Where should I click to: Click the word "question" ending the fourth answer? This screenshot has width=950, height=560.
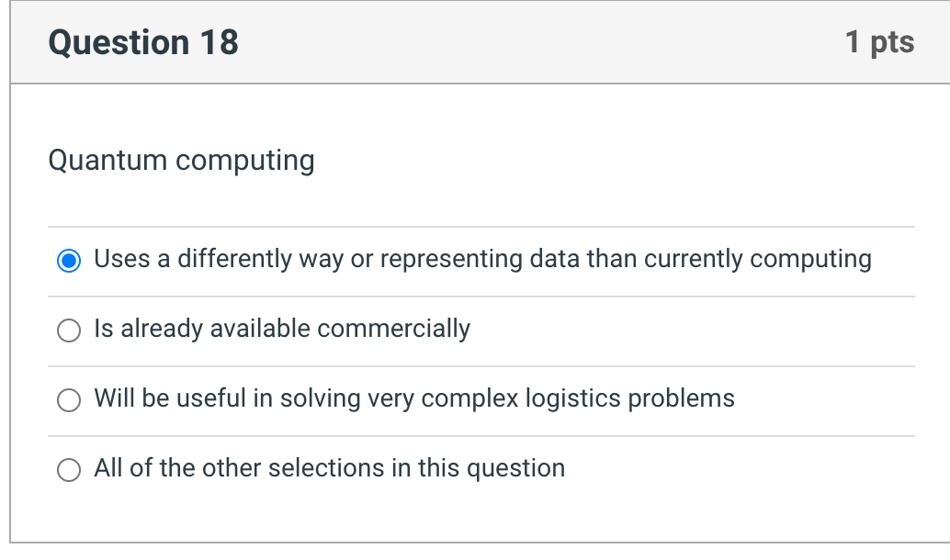pyautogui.click(x=515, y=469)
